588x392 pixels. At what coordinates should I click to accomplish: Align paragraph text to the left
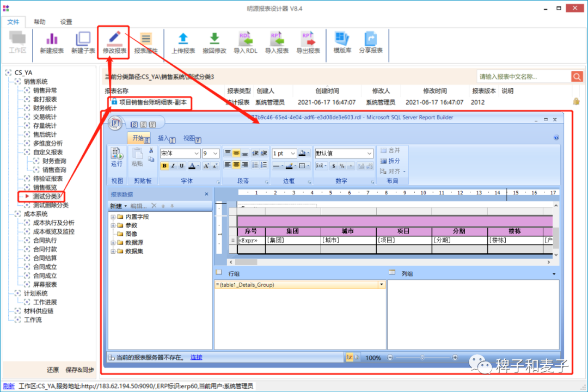(x=227, y=165)
